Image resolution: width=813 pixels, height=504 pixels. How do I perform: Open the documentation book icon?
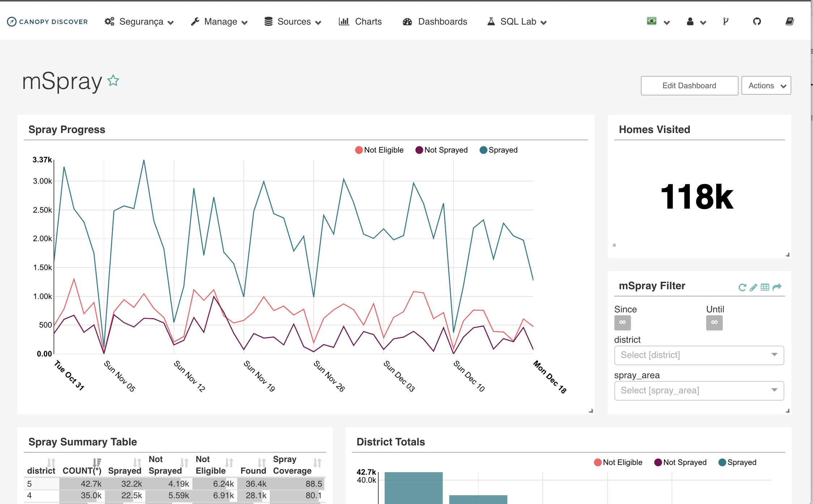[790, 22]
